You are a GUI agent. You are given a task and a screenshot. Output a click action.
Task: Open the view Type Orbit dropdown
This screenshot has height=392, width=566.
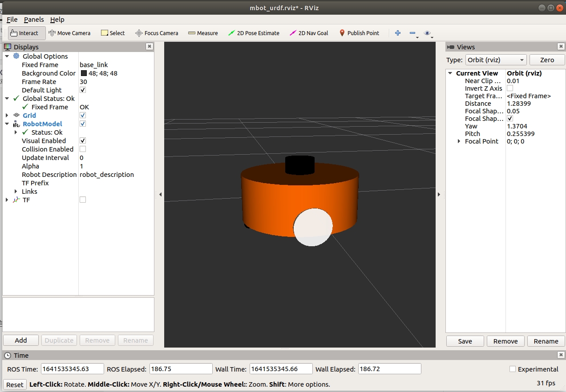tap(495, 60)
